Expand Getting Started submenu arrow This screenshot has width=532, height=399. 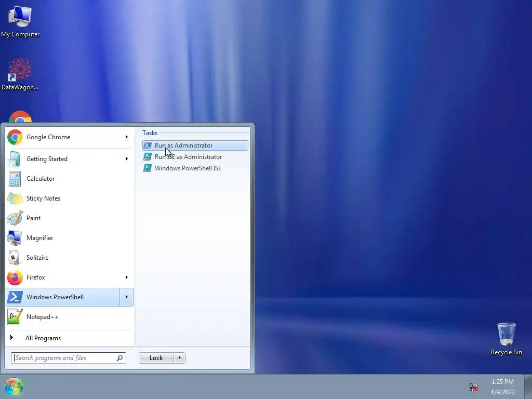127,159
